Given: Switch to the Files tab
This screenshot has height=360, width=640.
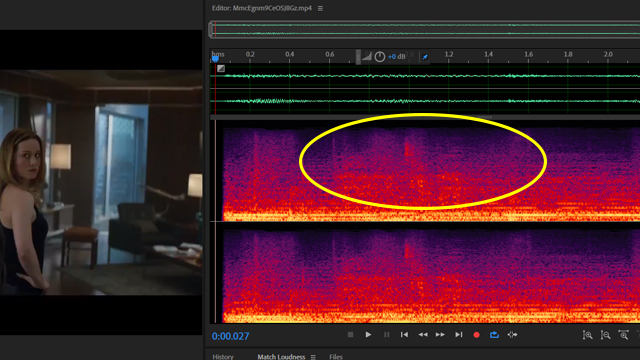Looking at the screenshot, I should [336, 357].
